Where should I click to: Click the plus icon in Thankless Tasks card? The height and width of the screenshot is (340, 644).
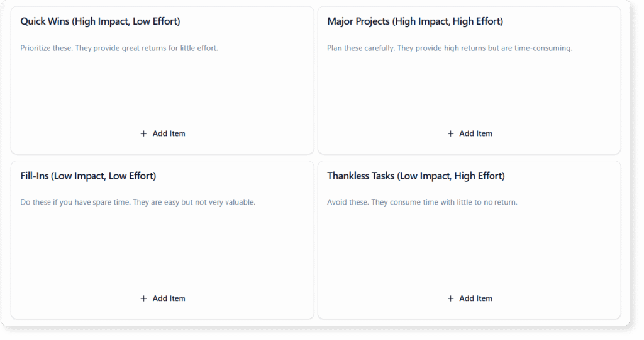pos(450,298)
